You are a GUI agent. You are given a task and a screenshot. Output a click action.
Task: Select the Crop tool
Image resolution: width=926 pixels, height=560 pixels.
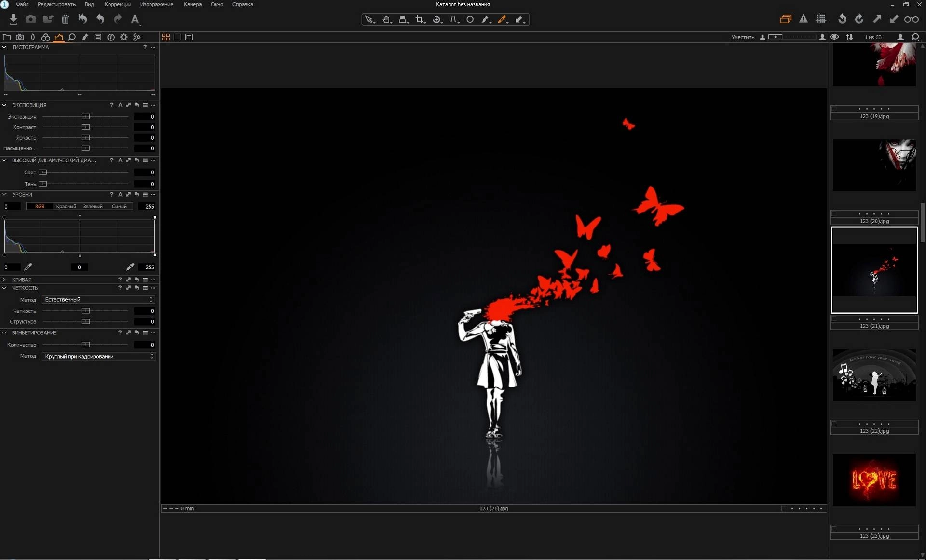[x=420, y=20]
